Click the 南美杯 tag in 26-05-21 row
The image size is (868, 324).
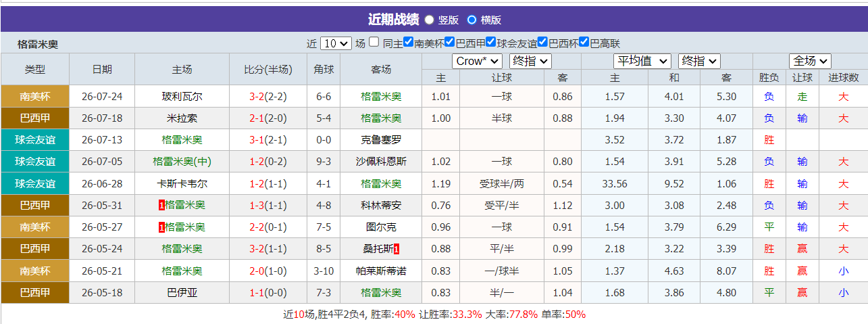[35, 271]
